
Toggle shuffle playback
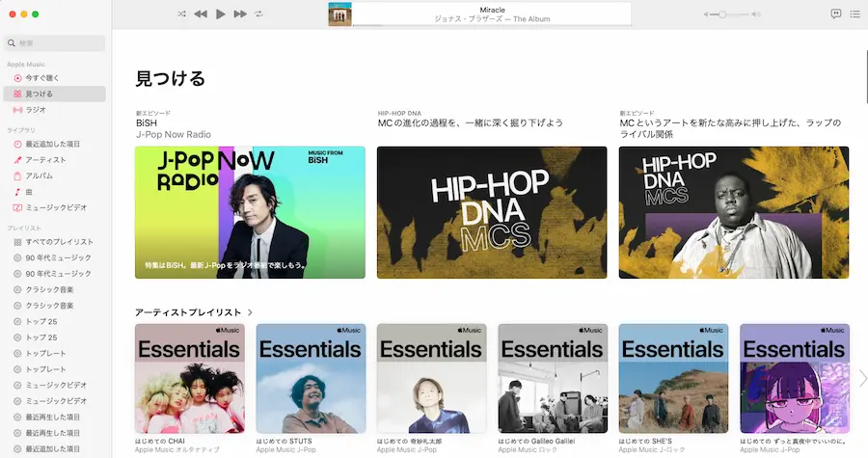[181, 13]
